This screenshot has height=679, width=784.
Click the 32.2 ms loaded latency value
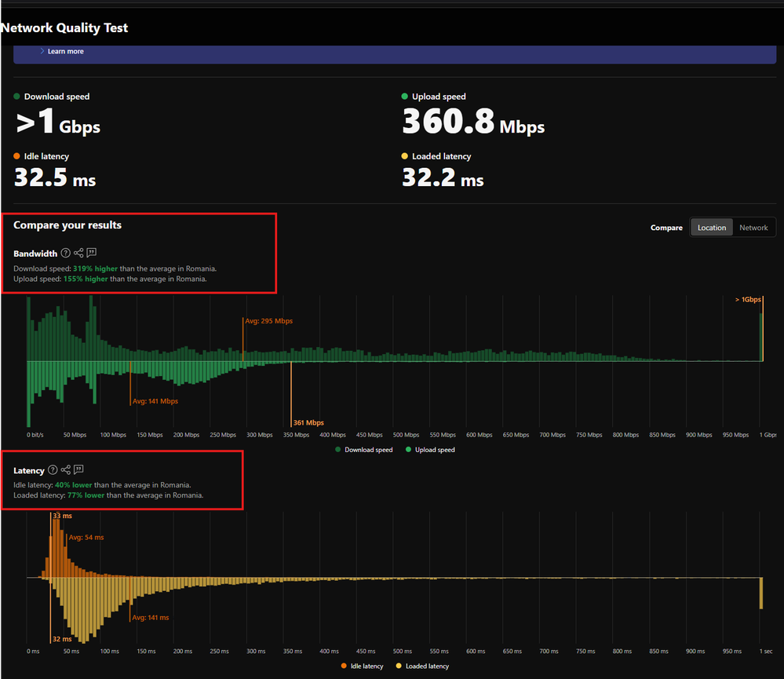pyautogui.click(x=443, y=177)
